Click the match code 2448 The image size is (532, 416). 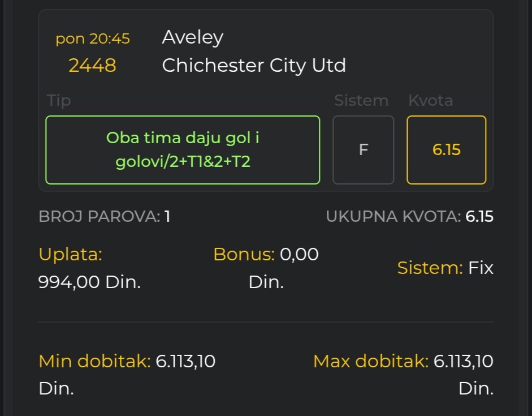pyautogui.click(x=92, y=66)
